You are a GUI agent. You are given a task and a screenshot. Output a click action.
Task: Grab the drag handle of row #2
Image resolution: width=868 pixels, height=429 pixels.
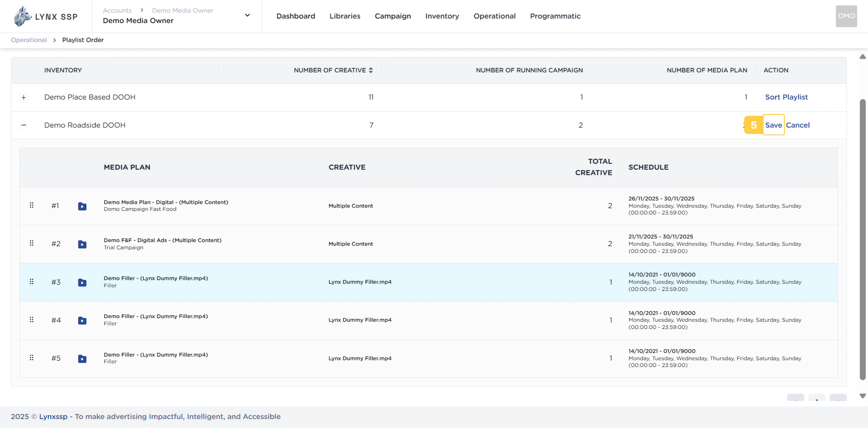(x=32, y=243)
